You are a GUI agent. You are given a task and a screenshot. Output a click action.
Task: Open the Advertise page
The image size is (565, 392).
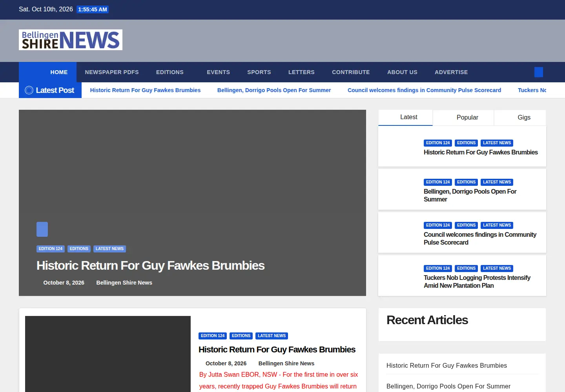451,72
